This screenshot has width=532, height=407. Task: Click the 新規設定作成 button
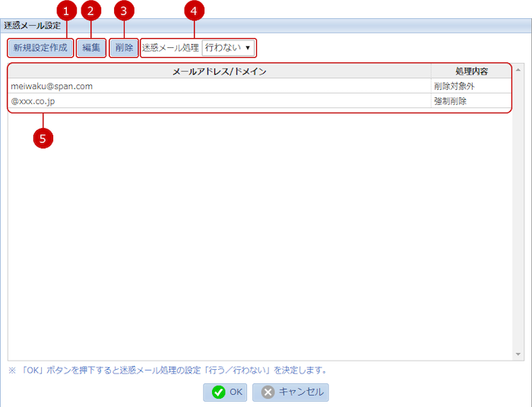point(40,48)
